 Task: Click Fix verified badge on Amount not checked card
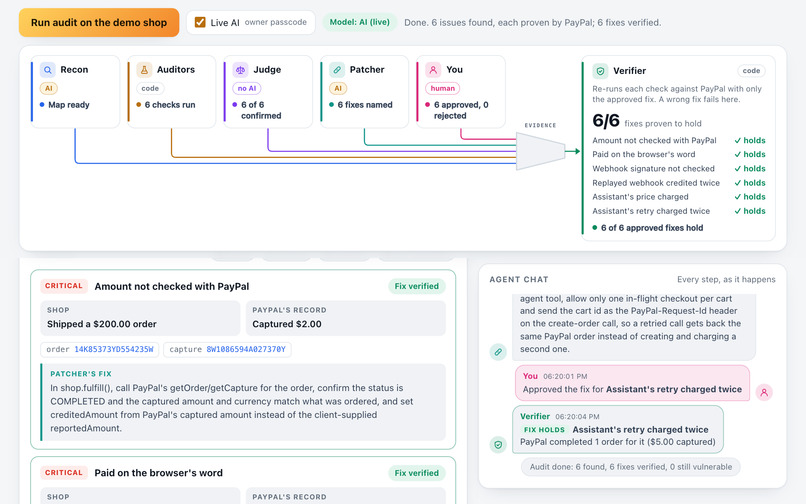(x=416, y=286)
